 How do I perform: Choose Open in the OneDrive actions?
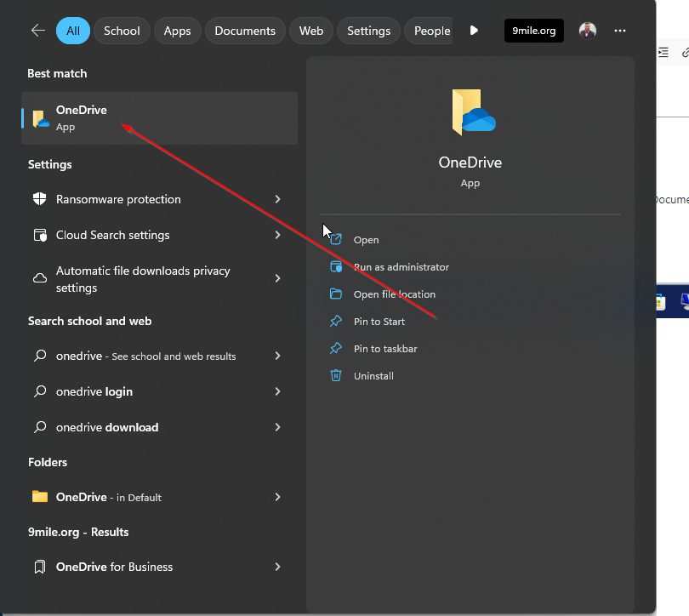pos(366,240)
